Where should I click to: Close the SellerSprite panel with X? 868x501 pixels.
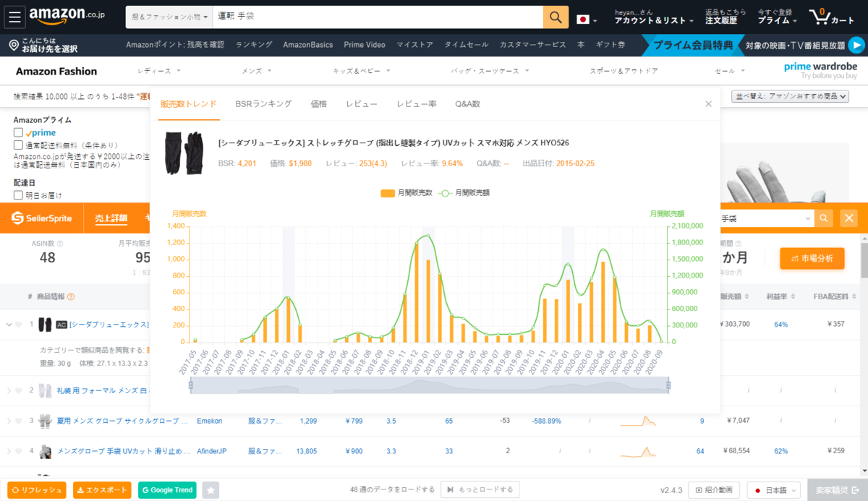[848, 218]
